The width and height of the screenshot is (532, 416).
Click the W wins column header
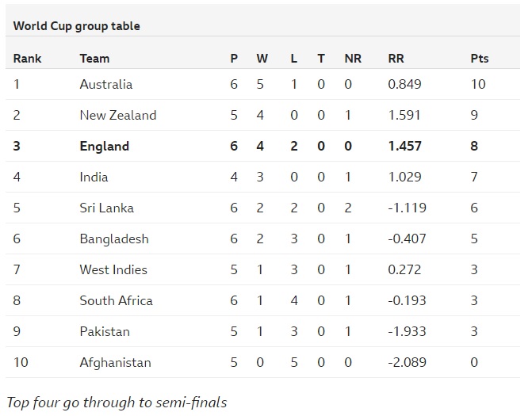coord(262,58)
